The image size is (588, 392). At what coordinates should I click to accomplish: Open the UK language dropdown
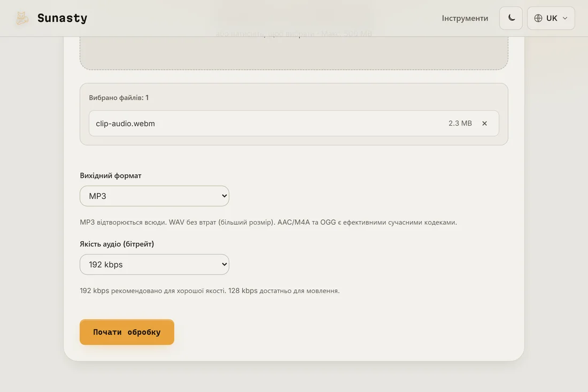551,18
